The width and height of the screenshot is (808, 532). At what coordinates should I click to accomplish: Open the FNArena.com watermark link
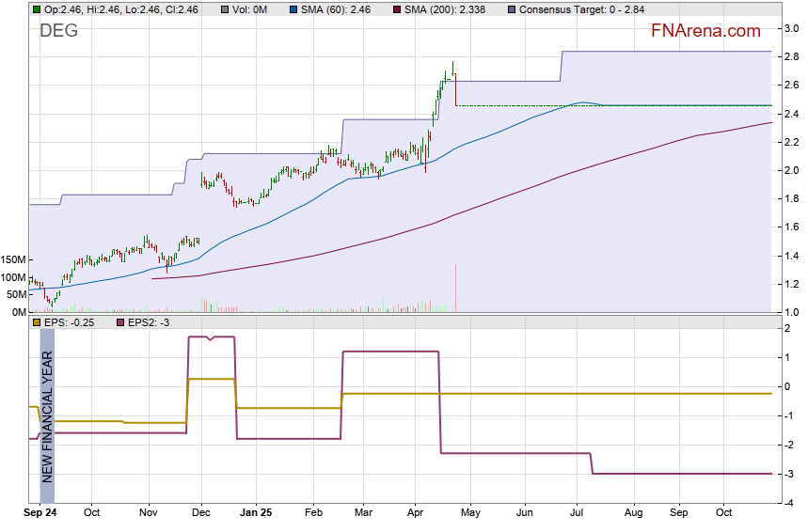(705, 31)
